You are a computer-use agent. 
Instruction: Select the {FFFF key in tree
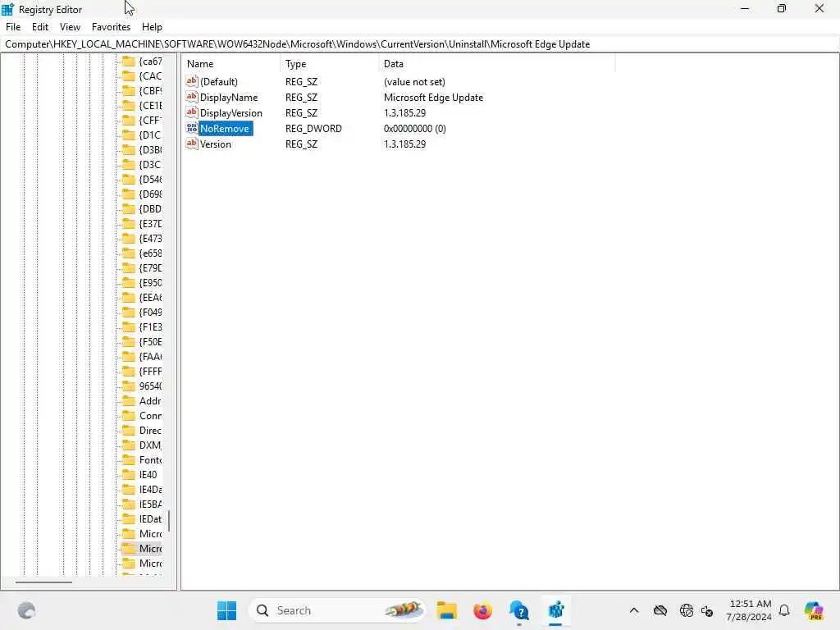150,372
